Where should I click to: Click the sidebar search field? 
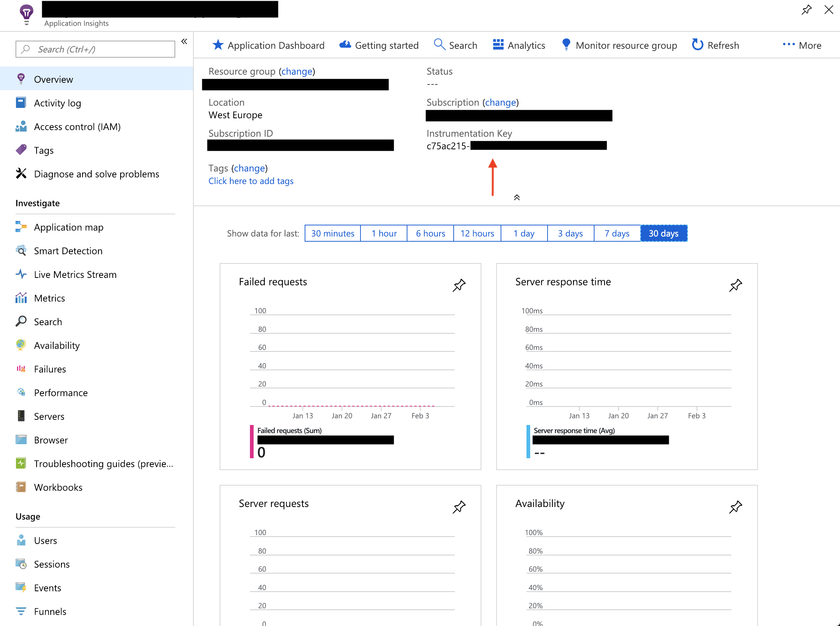[x=95, y=49]
